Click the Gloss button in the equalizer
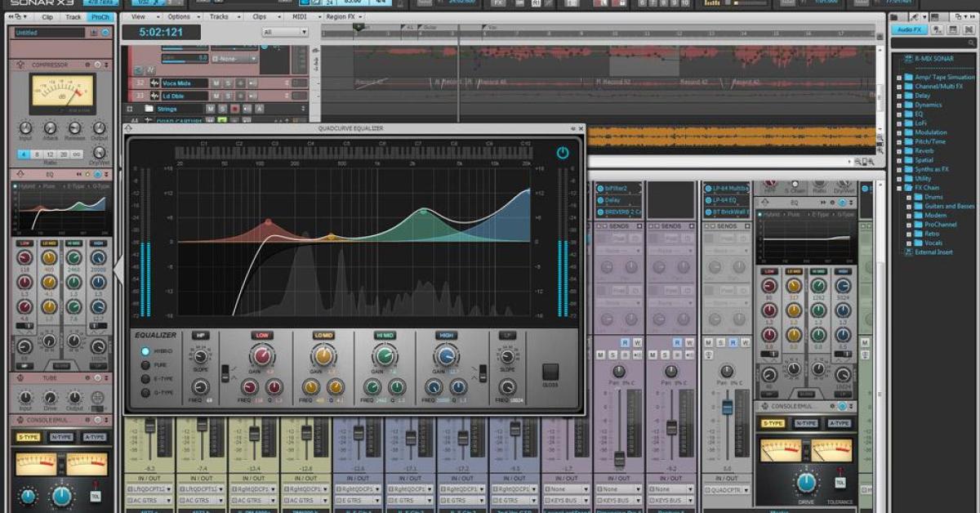The image size is (980, 513). [x=550, y=371]
